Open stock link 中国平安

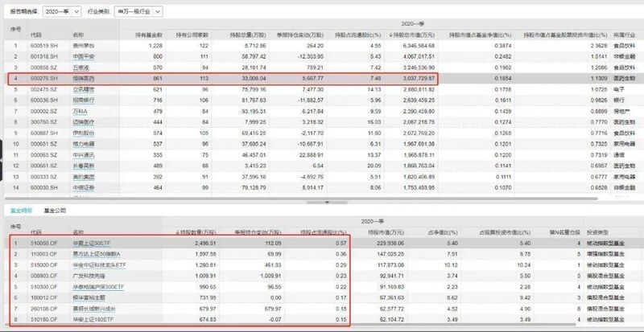84,56
